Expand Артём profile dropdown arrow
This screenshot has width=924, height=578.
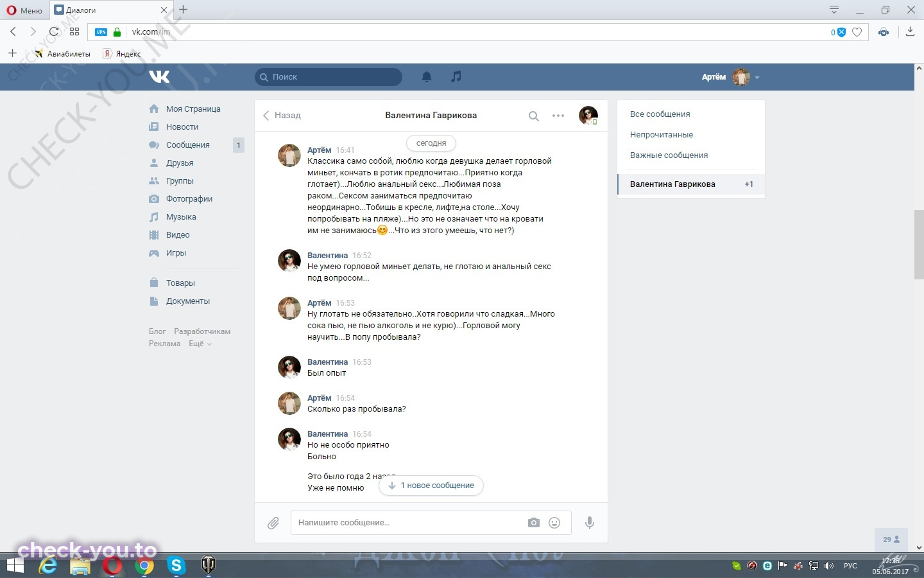click(x=757, y=78)
